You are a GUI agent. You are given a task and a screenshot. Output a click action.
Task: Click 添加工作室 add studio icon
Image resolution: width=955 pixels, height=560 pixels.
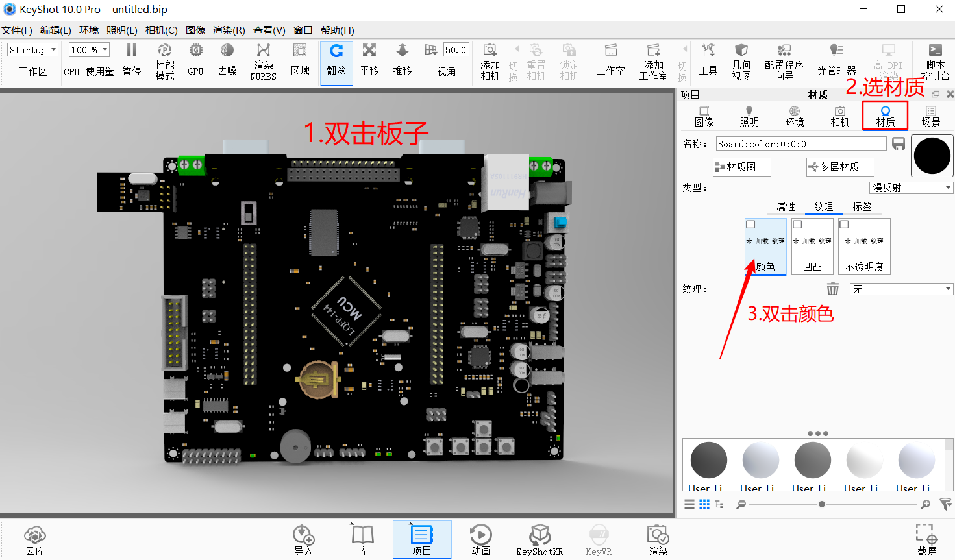point(653,62)
